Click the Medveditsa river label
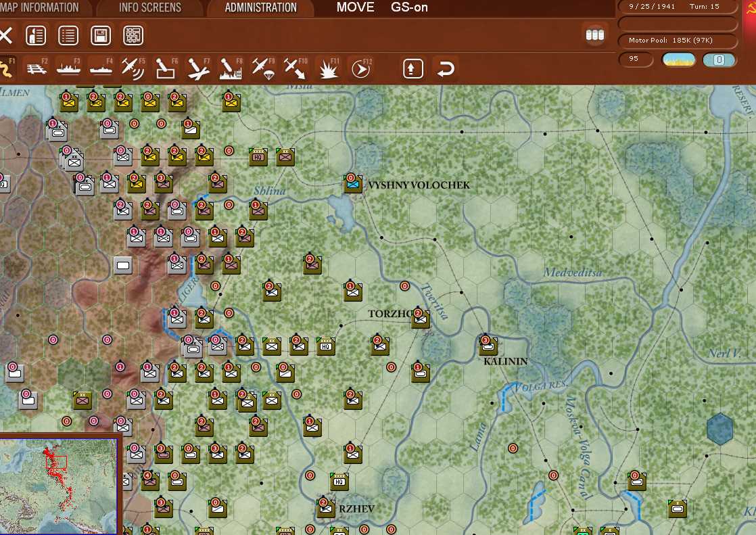This screenshot has height=535, width=756. (x=573, y=273)
